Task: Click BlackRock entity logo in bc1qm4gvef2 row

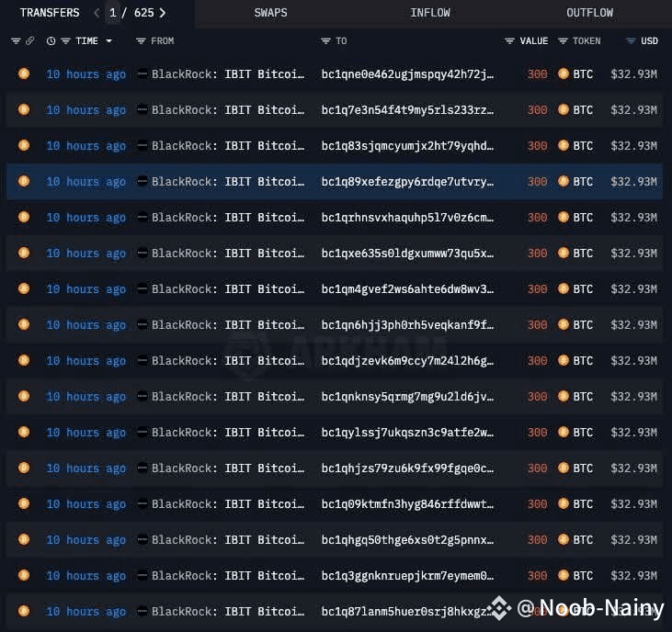Action: pos(142,289)
